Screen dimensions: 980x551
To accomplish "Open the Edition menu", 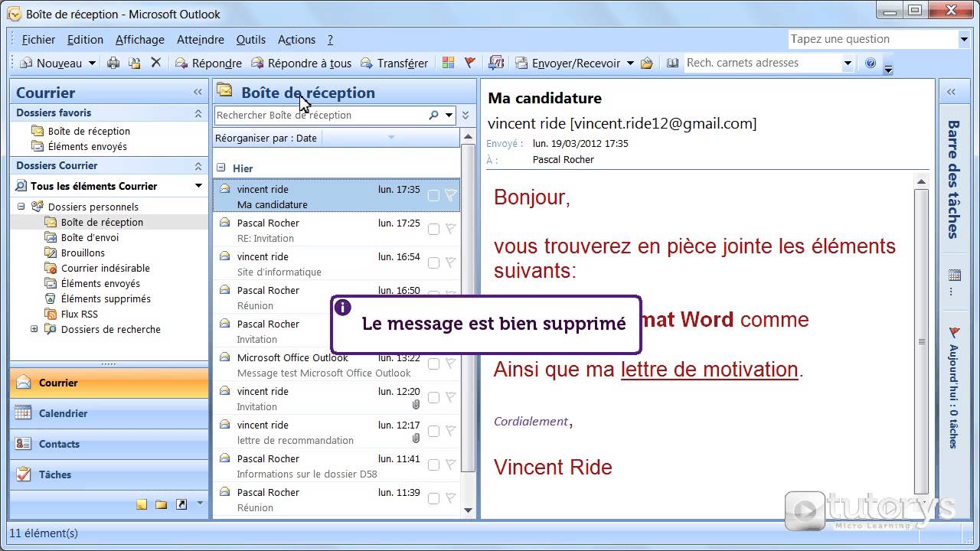I will point(85,40).
